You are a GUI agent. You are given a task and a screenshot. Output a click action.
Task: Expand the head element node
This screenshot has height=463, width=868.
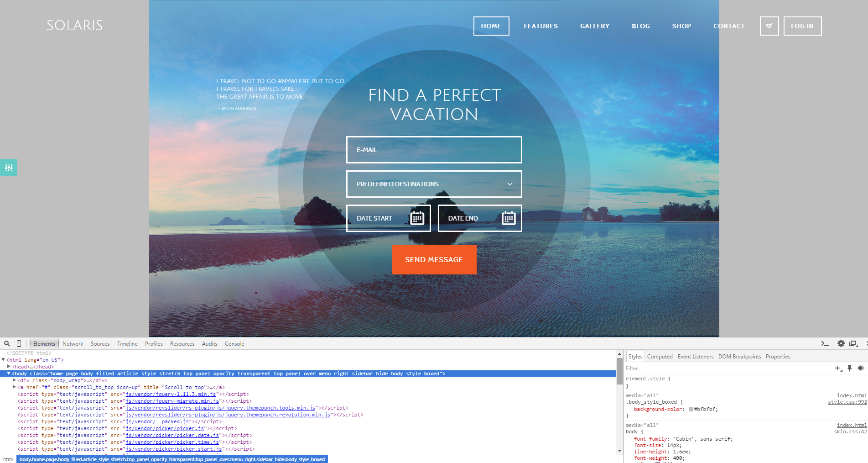[9, 367]
